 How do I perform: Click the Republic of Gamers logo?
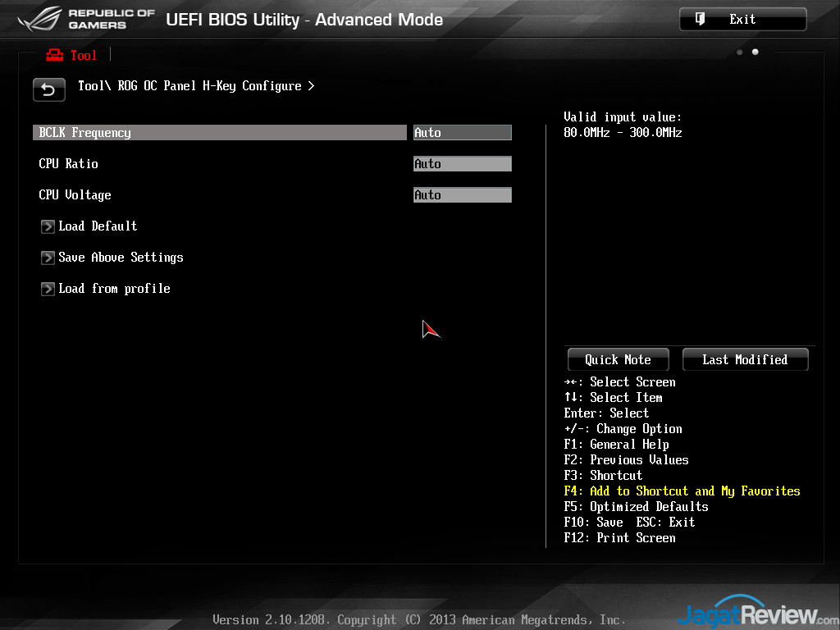(x=86, y=20)
